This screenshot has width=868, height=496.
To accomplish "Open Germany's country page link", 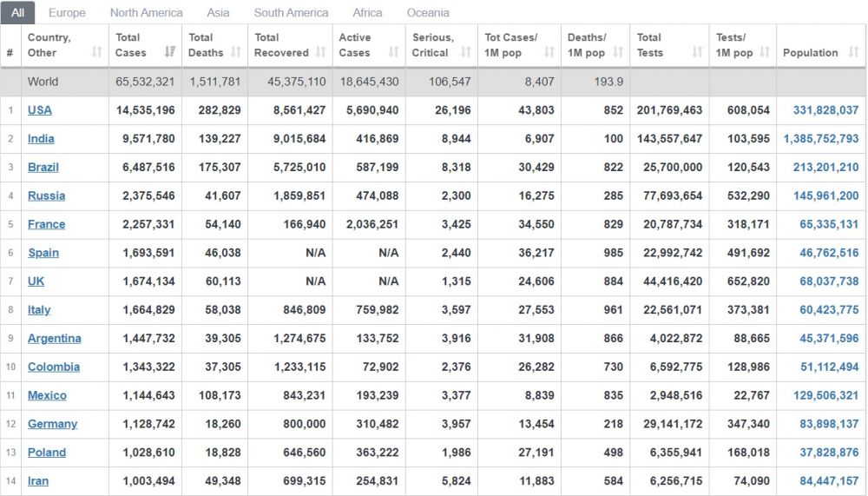I will (52, 424).
